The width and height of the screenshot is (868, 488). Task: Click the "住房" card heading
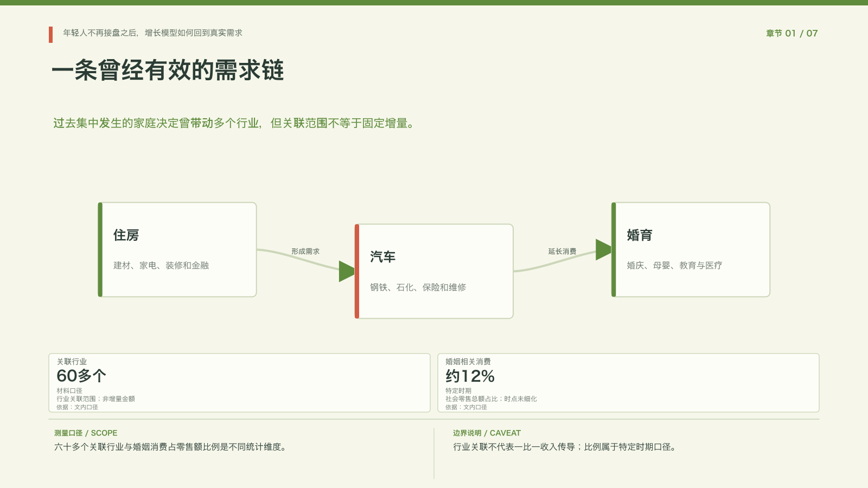[x=126, y=235]
